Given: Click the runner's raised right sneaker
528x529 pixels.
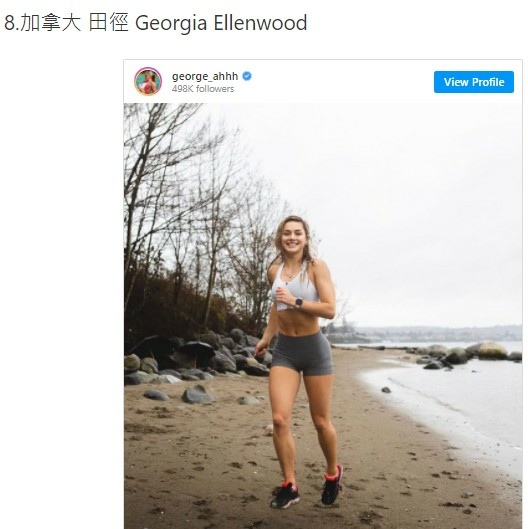Looking at the screenshot, I should tap(332, 485).
